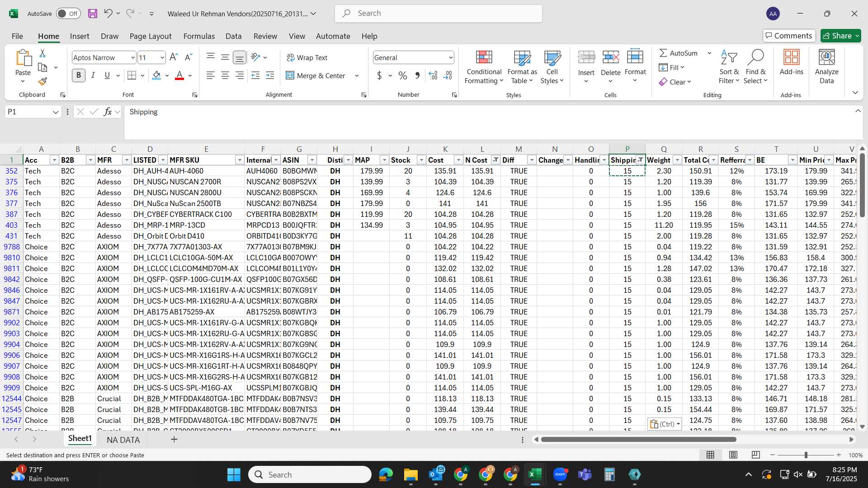The image size is (868, 488).
Task: Apply Comma Style format
Action: [x=417, y=75]
